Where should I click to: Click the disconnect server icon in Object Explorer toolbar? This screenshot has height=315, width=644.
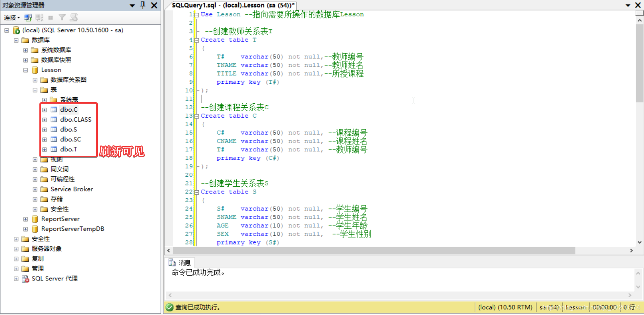pyautogui.click(x=39, y=17)
